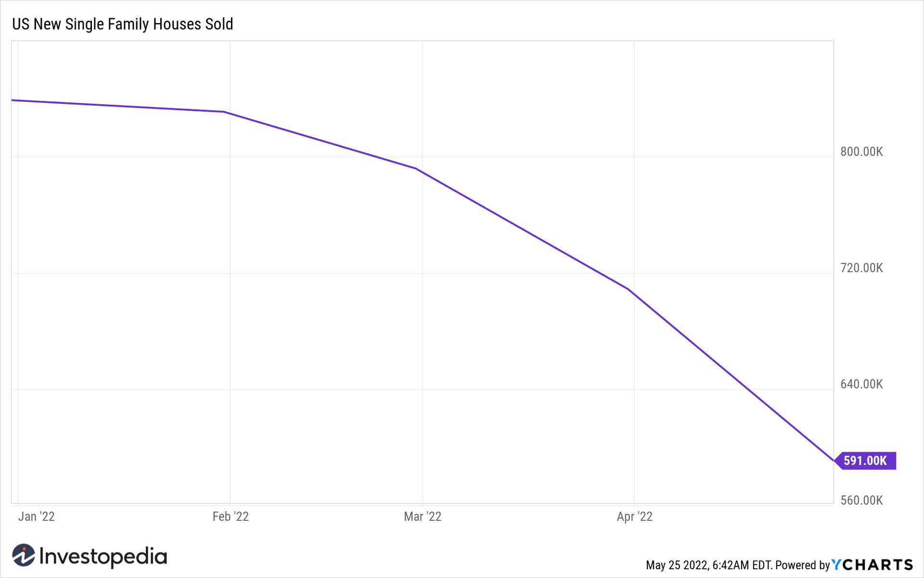
Task: Click the line's final endpoint at right edge
Action: (x=833, y=460)
